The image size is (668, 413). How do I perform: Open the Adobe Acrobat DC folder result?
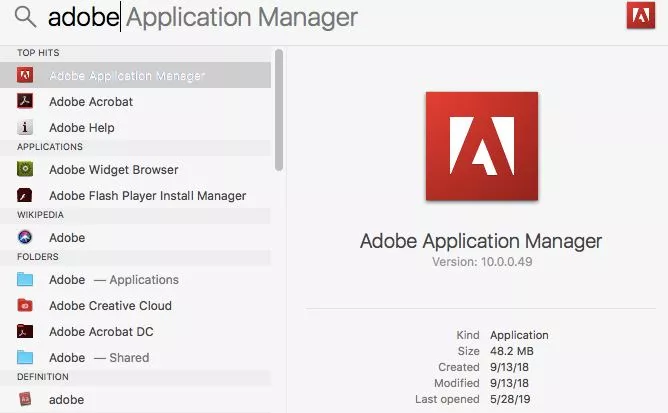[x=135, y=332]
